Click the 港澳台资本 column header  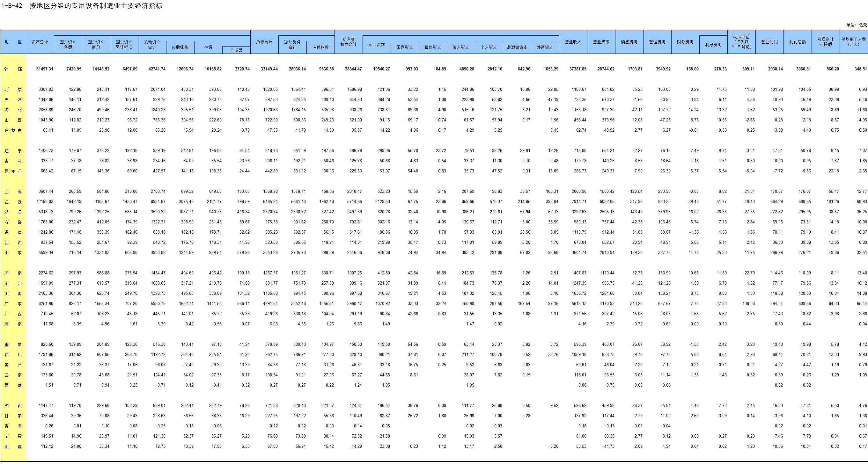click(517, 47)
